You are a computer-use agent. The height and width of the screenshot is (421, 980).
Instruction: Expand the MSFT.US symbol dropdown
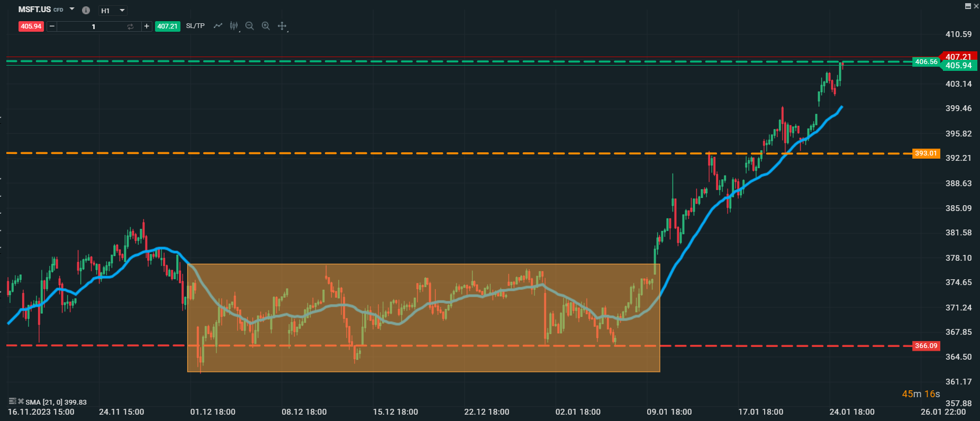[72, 10]
